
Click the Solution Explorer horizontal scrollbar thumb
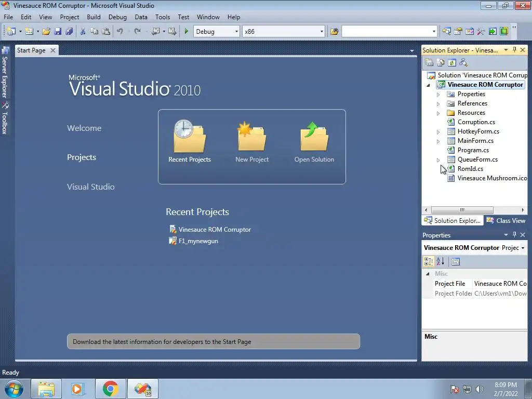point(462,210)
